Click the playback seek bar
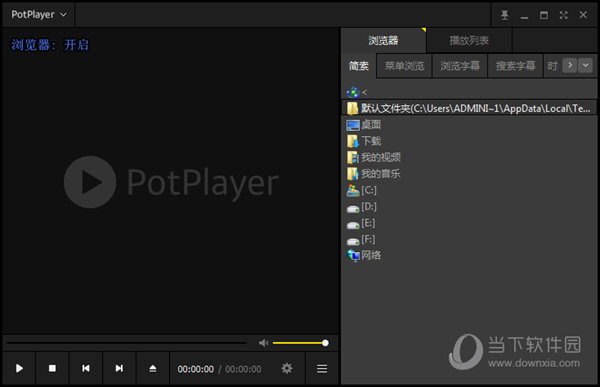 click(x=126, y=343)
